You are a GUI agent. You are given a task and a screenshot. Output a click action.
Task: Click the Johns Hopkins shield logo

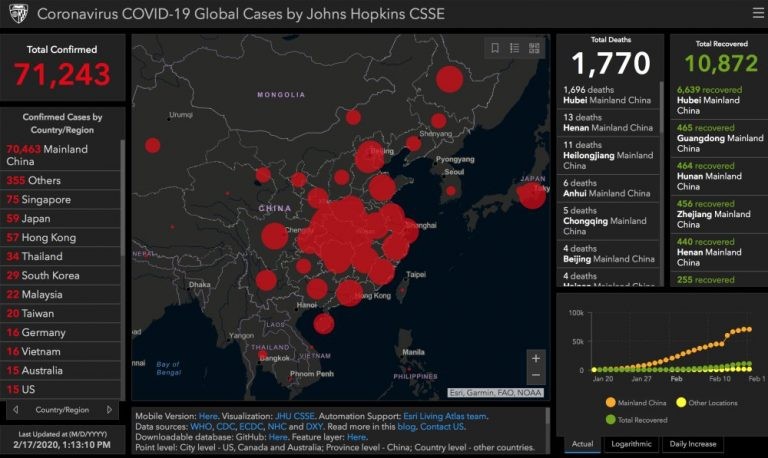[17, 14]
